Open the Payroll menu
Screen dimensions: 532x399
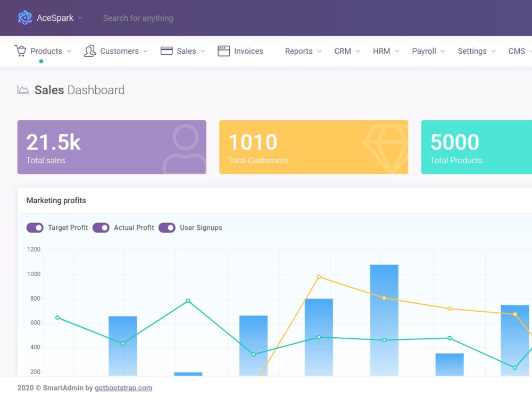pos(428,51)
